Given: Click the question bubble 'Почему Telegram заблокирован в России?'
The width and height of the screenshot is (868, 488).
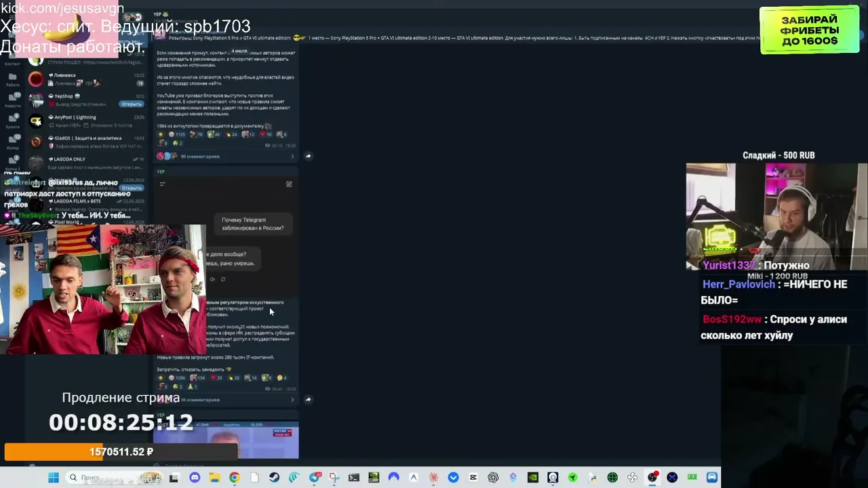Looking at the screenshot, I should tap(254, 224).
